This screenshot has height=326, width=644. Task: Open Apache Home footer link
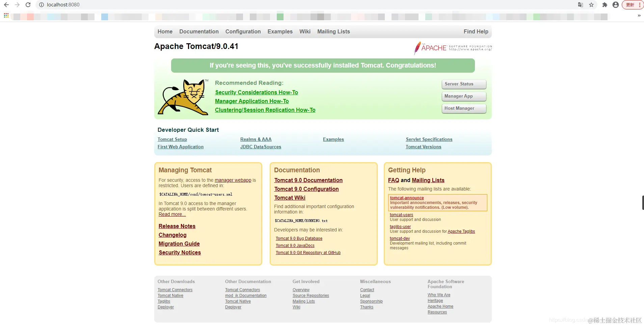[x=440, y=306]
